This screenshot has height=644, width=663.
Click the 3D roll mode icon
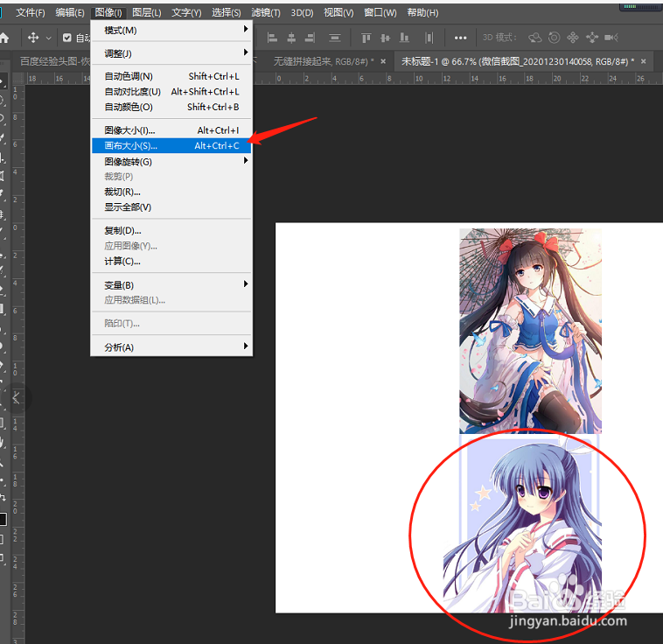[x=554, y=38]
